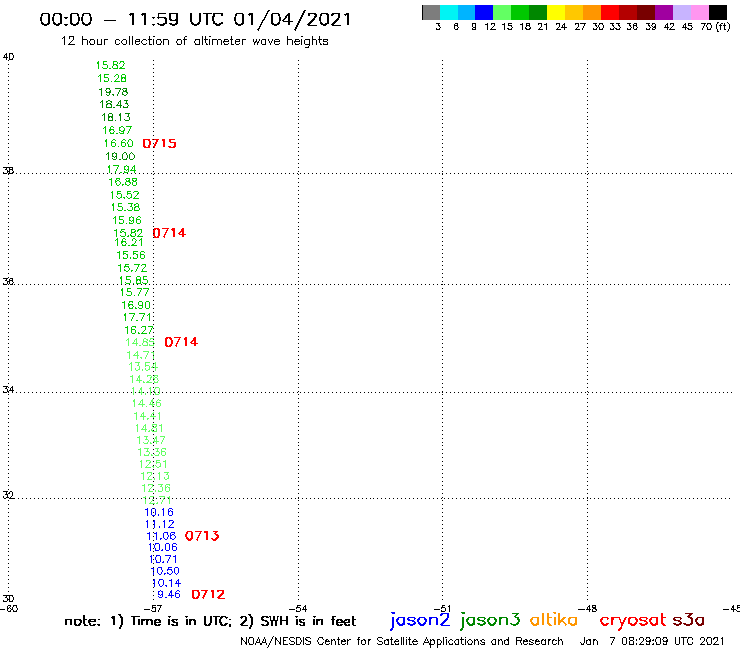The height and width of the screenshot is (650, 740).
Task: Pick the yellow swatch in the wave height legend
Action: click(x=556, y=12)
